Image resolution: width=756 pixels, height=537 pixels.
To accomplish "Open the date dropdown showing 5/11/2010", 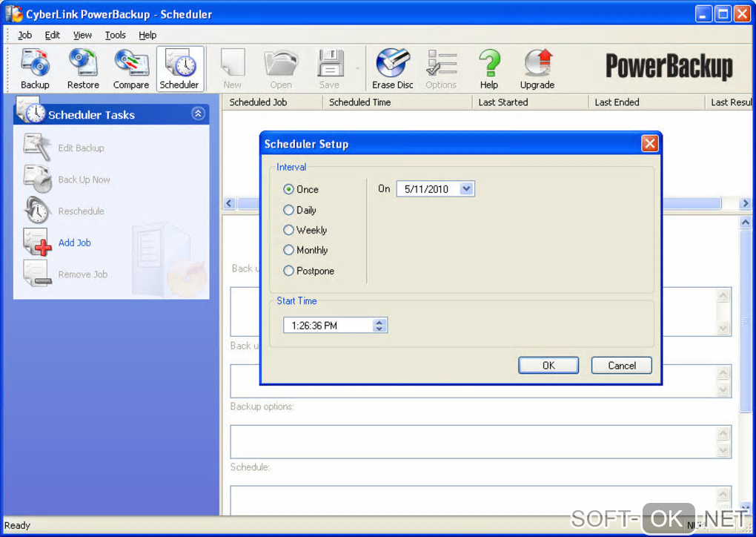I will (466, 188).
